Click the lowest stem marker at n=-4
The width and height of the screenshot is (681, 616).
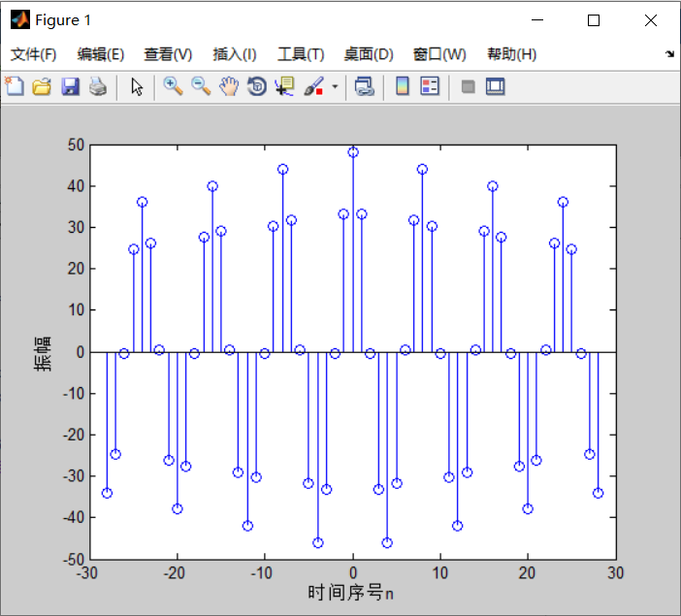pyautogui.click(x=318, y=542)
